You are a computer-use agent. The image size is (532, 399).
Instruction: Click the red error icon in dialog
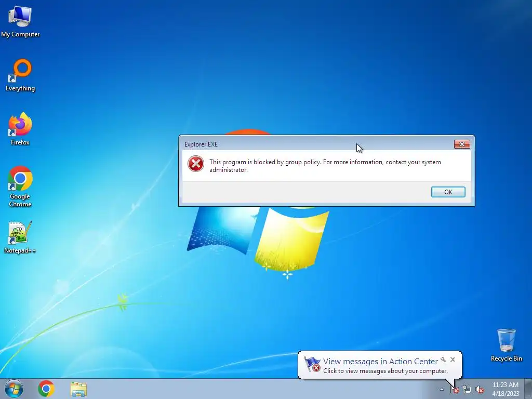196,164
